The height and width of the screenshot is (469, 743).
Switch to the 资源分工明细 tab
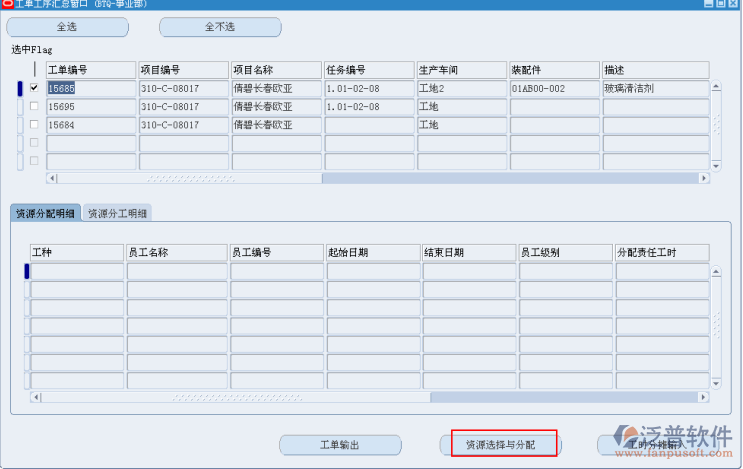click(x=117, y=213)
